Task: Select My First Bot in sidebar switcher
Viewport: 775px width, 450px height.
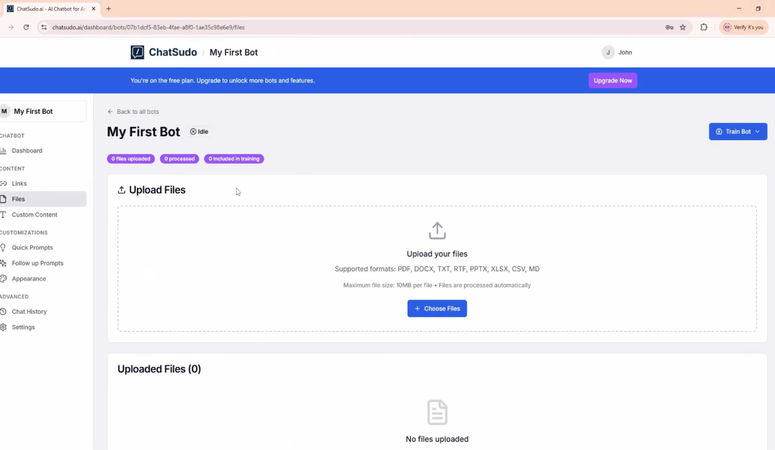Action: pos(43,111)
